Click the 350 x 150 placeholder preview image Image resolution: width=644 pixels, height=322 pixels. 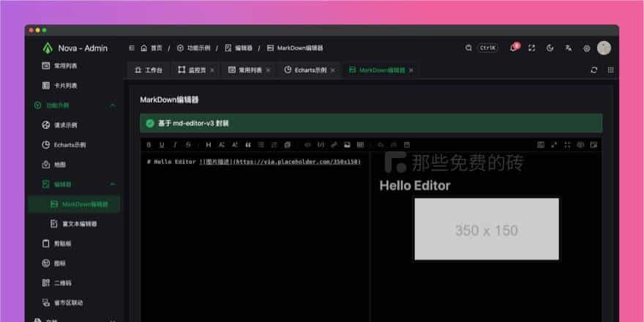[487, 229]
